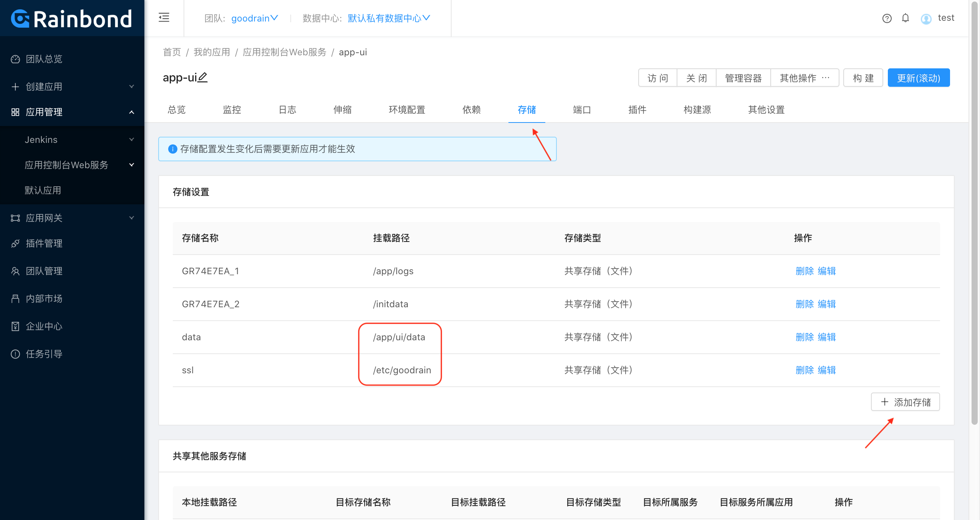Switch to the 监控 tab
Screen dimensions: 980x520
pyautogui.click(x=232, y=110)
